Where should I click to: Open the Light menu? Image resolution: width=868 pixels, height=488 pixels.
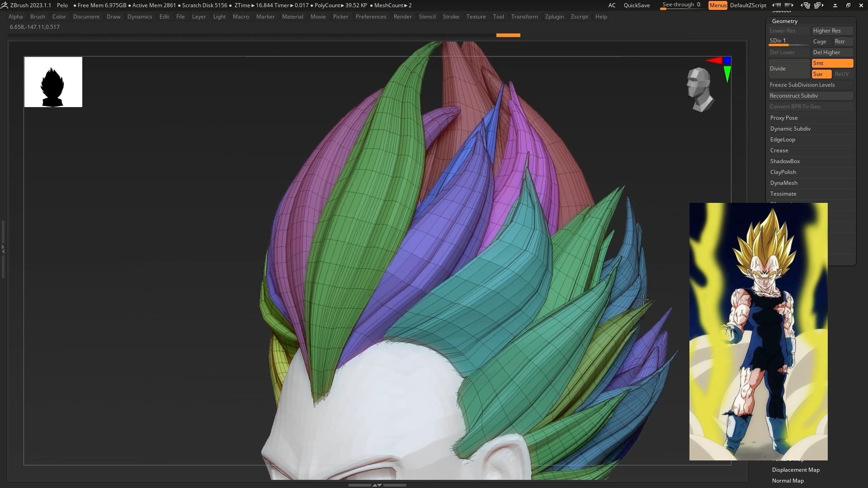point(219,17)
